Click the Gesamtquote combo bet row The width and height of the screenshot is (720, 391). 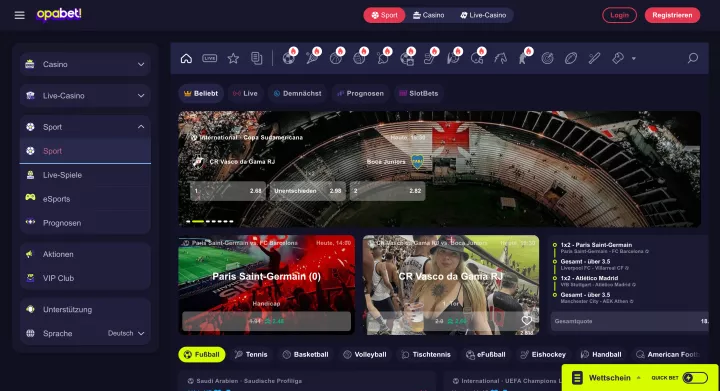point(630,321)
